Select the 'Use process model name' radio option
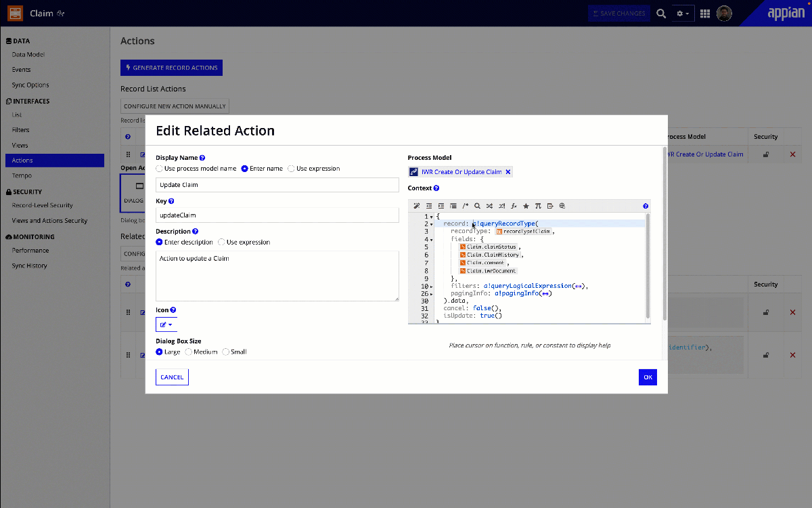Screen dimensions: 812x508 160,169
